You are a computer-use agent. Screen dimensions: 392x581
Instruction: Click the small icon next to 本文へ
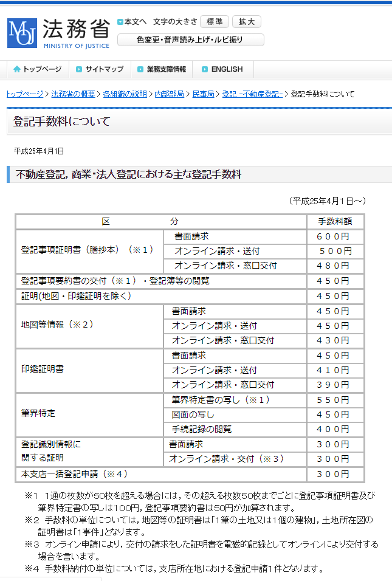[x=120, y=22]
